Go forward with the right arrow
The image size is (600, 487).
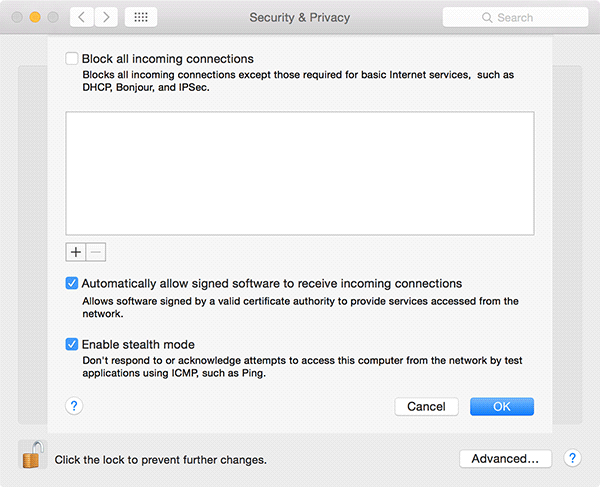click(107, 18)
